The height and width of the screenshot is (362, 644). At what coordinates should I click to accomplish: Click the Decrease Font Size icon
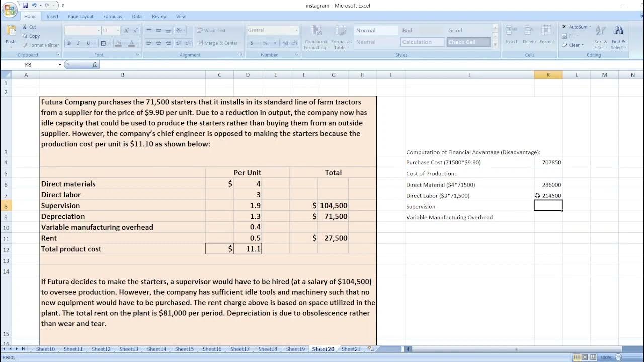[x=136, y=30]
